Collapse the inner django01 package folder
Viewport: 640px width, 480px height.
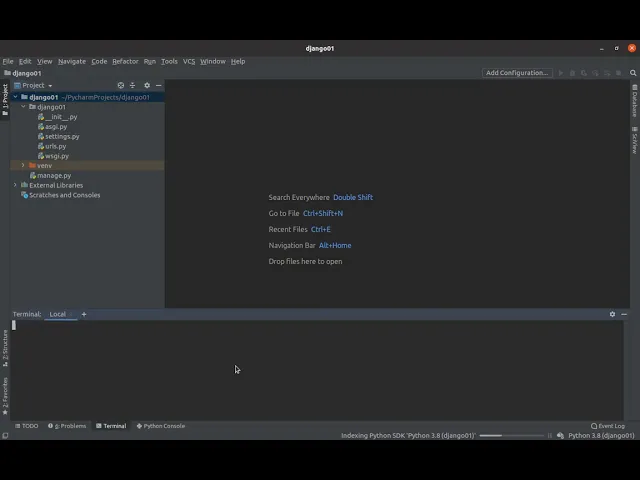(23, 107)
